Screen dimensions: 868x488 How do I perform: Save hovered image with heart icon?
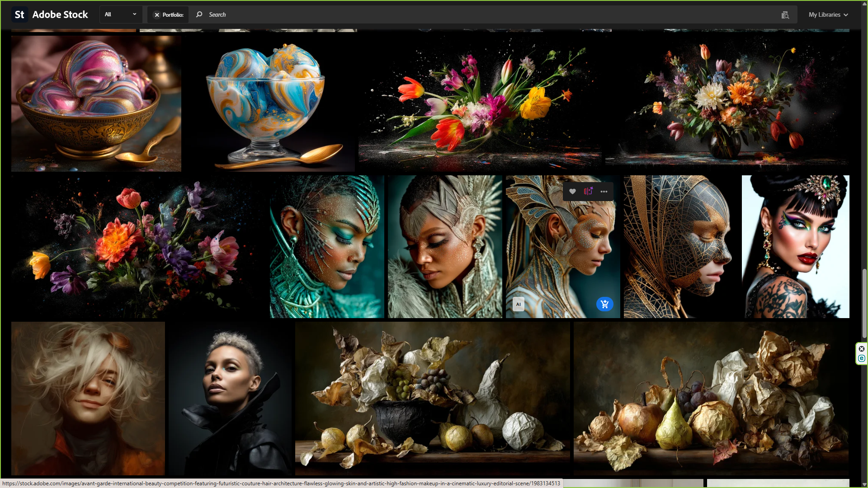pos(572,192)
